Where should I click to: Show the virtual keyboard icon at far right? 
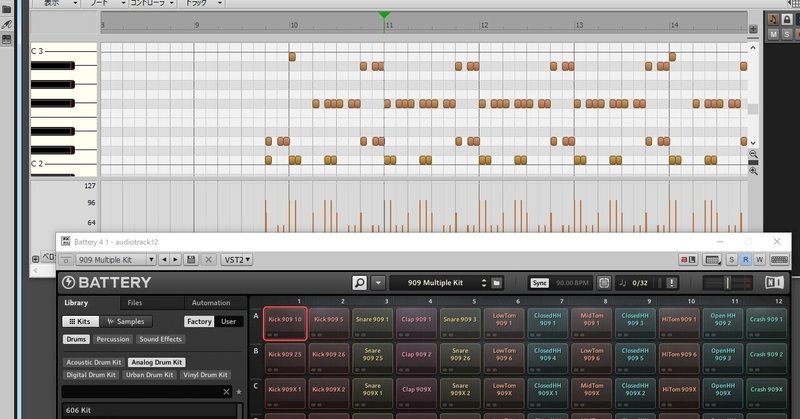coord(779,259)
